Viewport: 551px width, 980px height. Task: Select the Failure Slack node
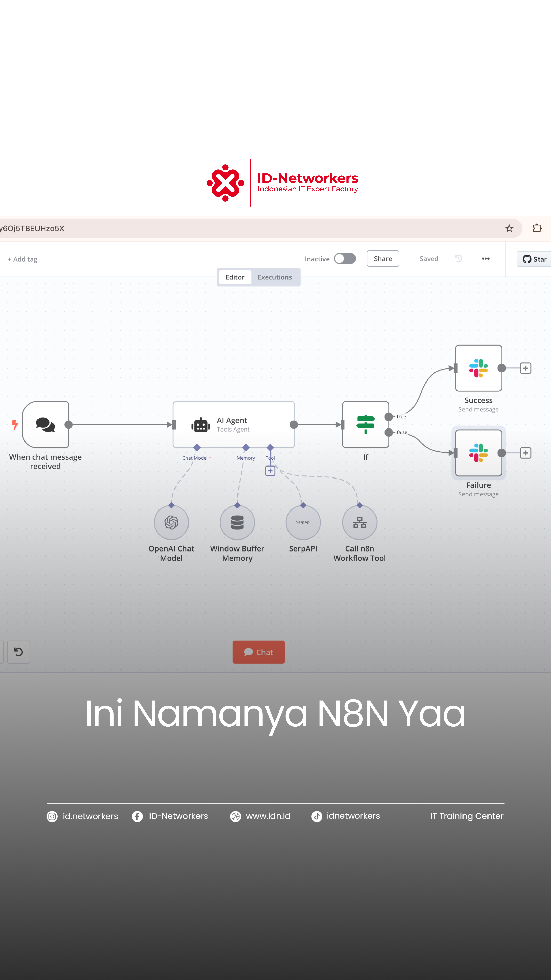[x=478, y=453]
